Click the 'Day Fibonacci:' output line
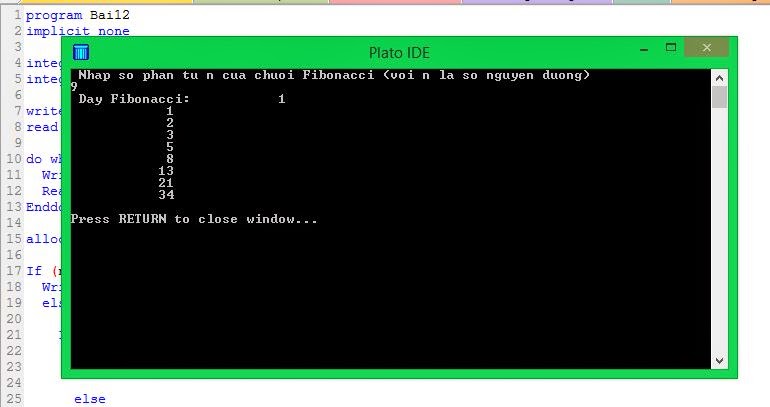 pos(182,99)
